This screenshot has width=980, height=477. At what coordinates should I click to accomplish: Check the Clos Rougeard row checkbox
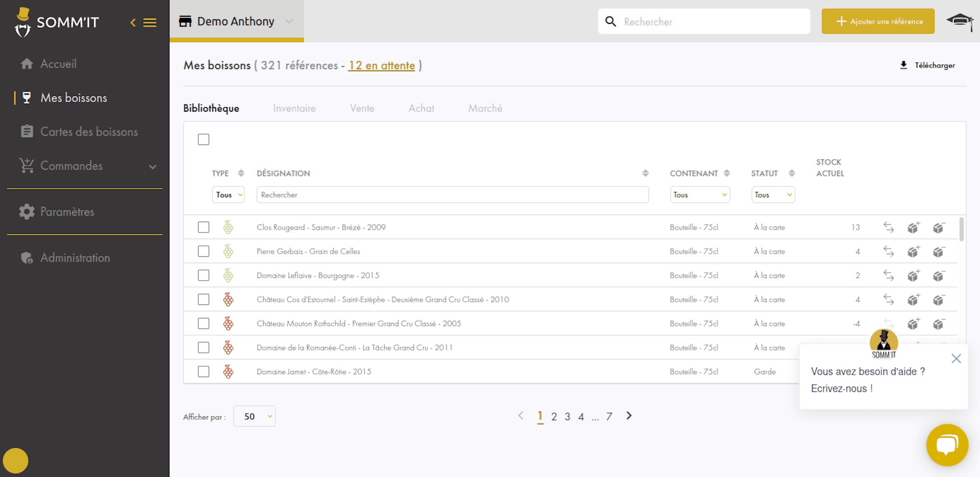(x=203, y=227)
